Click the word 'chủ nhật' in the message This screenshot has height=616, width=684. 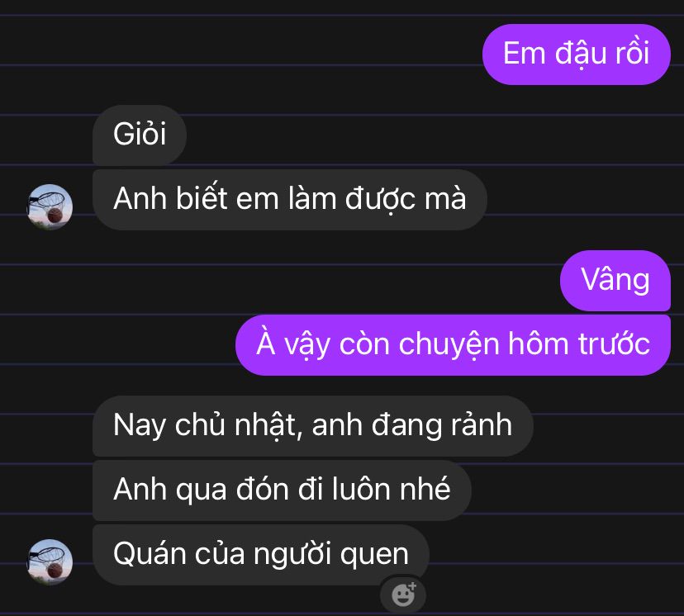click(236, 425)
